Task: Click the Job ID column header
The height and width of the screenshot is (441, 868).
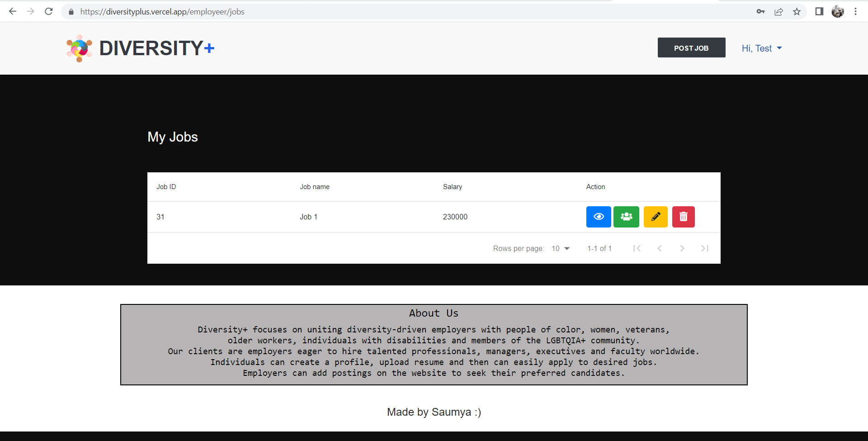Action: click(x=166, y=187)
